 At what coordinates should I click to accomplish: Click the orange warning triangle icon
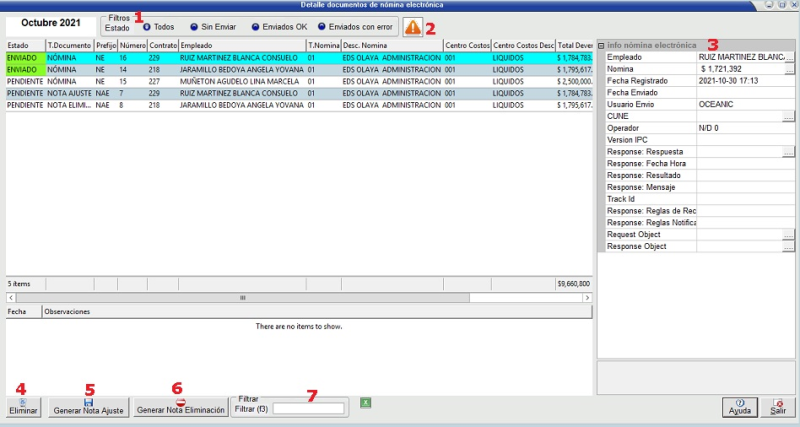tap(412, 28)
